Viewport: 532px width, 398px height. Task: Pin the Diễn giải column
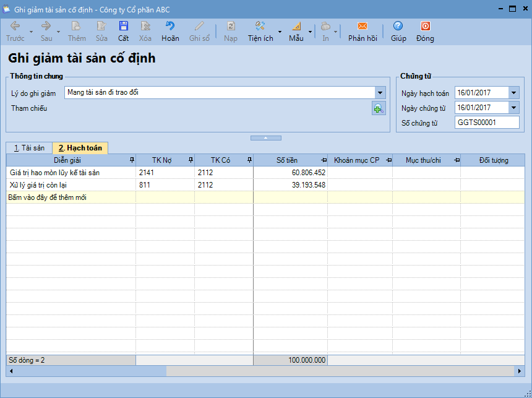131,160
